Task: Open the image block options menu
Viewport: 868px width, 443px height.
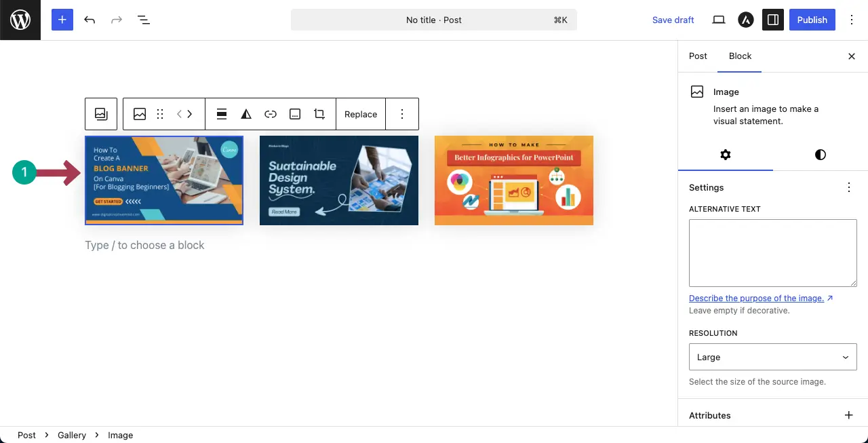Action: [x=402, y=114]
